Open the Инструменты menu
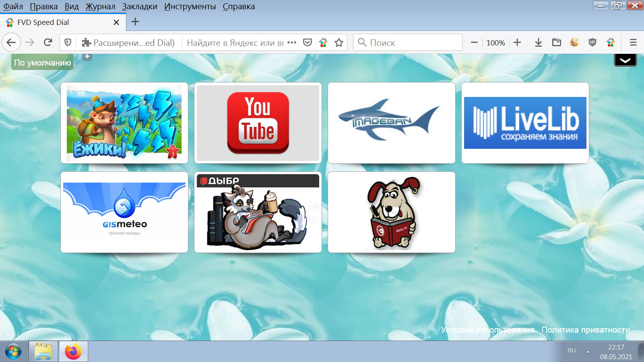Image resolution: width=644 pixels, height=362 pixels. [x=190, y=6]
